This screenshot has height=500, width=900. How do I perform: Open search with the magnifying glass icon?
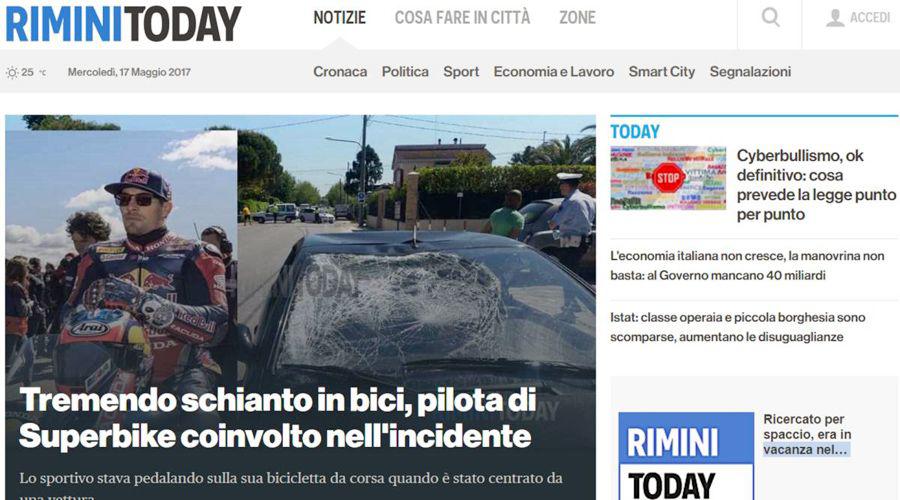770,18
